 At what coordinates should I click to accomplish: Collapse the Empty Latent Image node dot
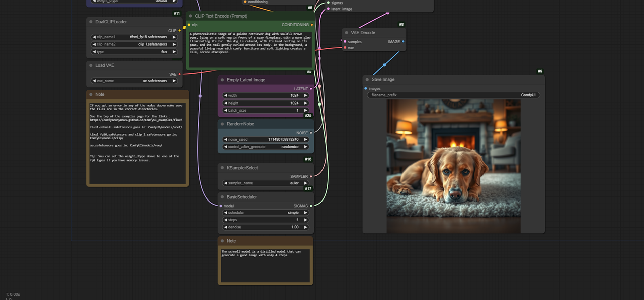point(222,80)
